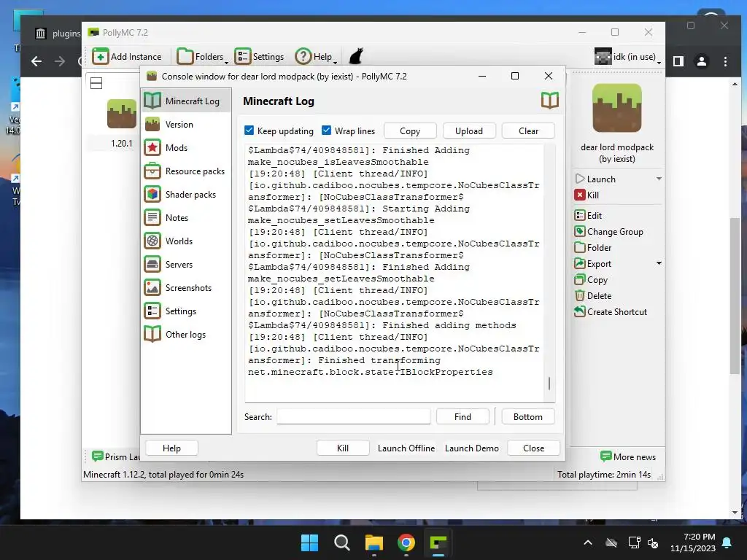The width and height of the screenshot is (747, 560).
Task: Click the Find button
Action: click(x=462, y=416)
